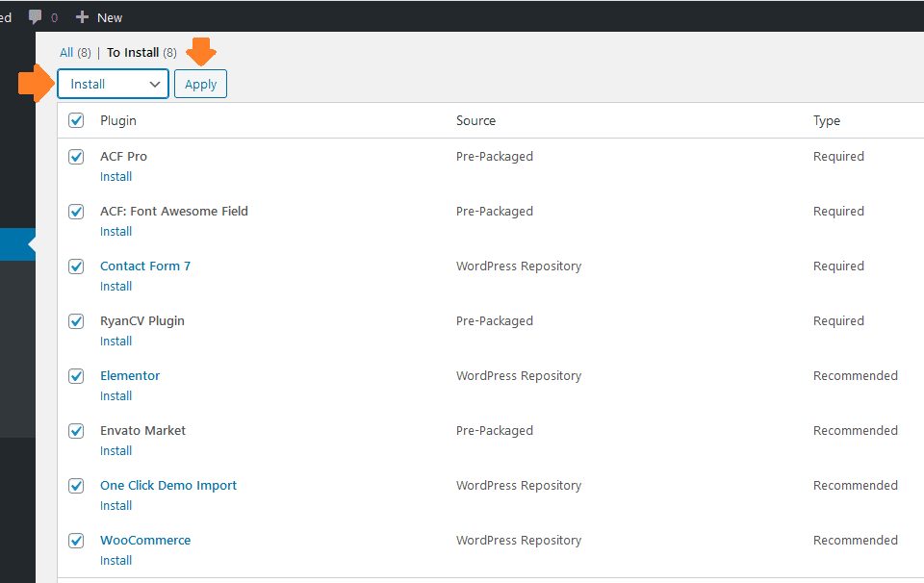Click the RyanCV Plugin name text
Image resolution: width=924 pixels, height=583 pixels.
click(x=142, y=321)
